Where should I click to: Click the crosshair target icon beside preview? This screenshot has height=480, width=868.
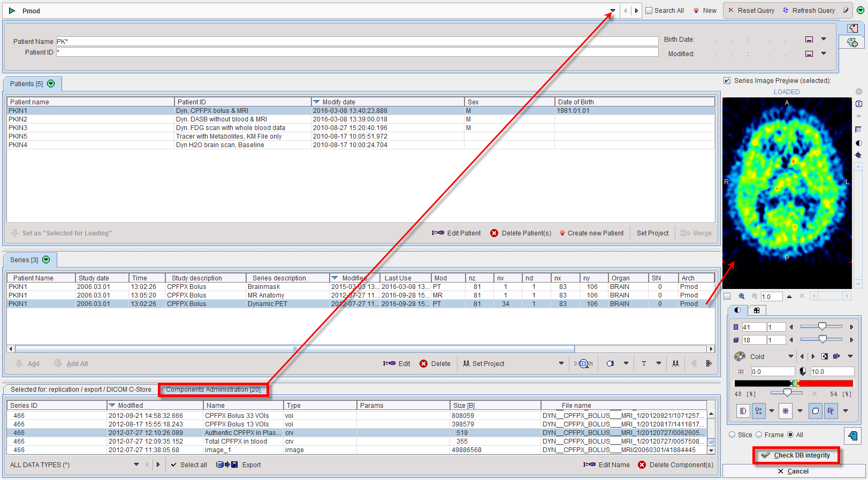pos(859,155)
